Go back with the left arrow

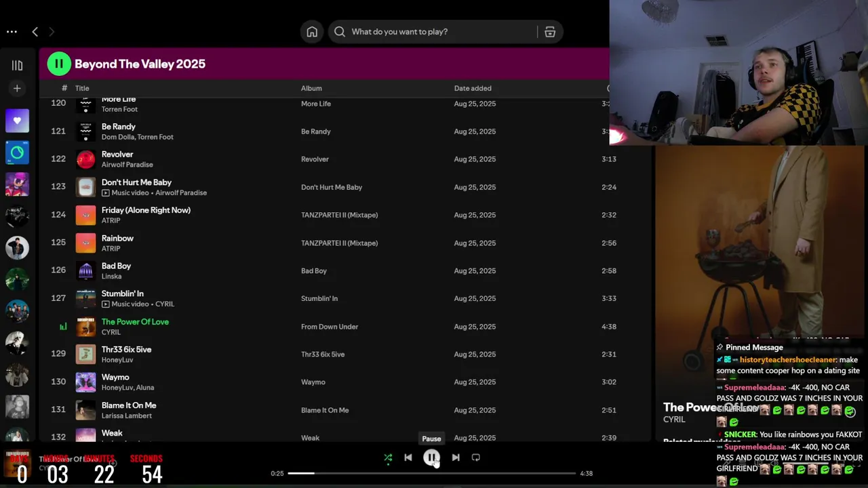(35, 32)
